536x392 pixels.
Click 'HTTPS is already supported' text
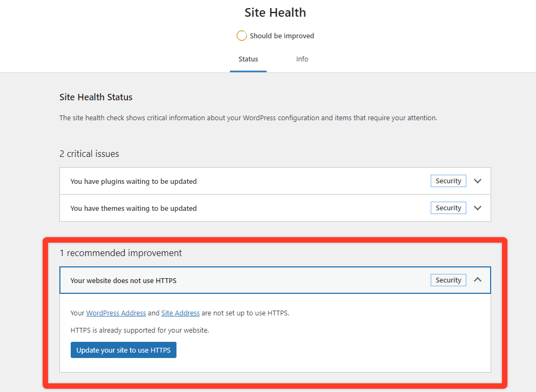point(139,330)
